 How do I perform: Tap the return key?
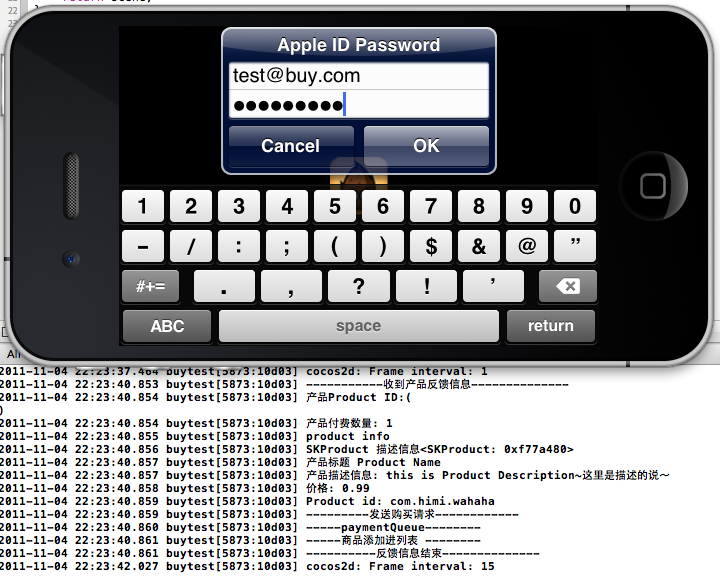pyautogui.click(x=551, y=326)
